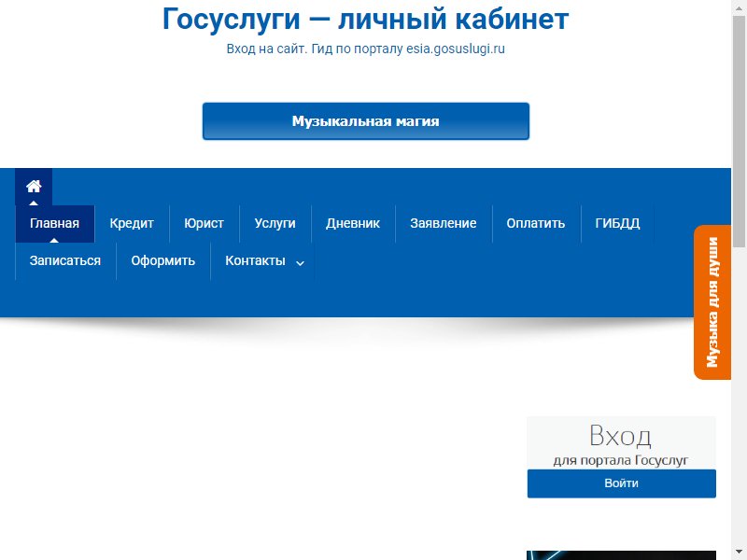Go to the Юрист section
The image size is (747, 560).
[204, 223]
